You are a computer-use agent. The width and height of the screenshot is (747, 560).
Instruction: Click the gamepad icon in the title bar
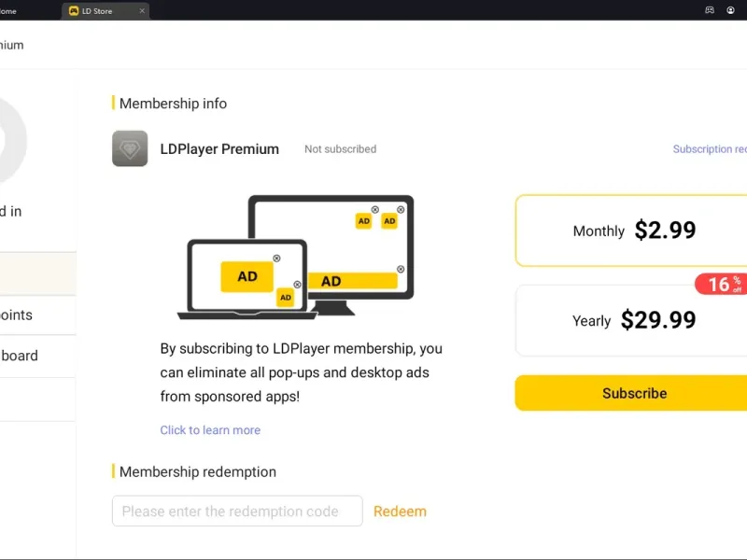(709, 10)
